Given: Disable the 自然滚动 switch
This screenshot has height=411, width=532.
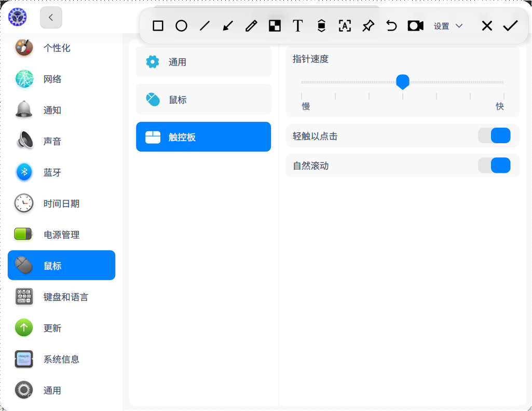Looking at the screenshot, I should [494, 166].
